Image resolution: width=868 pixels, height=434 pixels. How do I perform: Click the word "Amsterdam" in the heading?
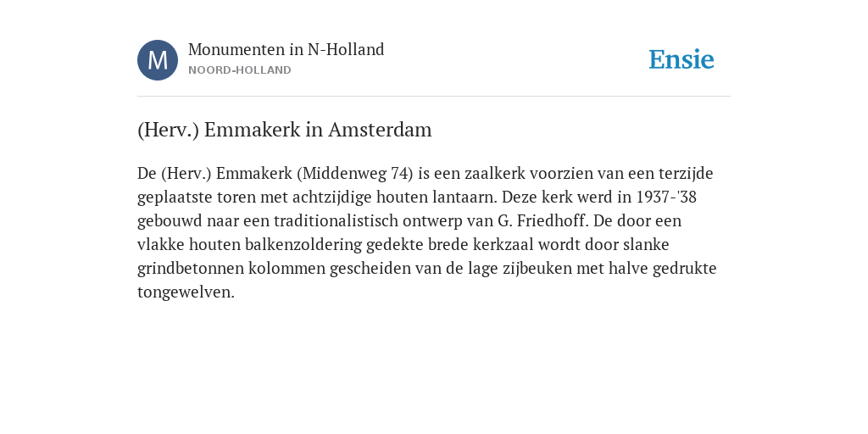(380, 130)
